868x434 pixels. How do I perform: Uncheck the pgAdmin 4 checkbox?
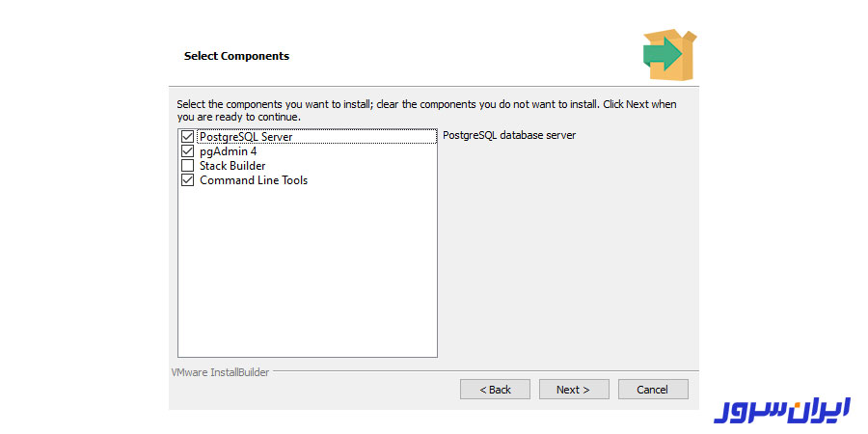[x=188, y=151]
